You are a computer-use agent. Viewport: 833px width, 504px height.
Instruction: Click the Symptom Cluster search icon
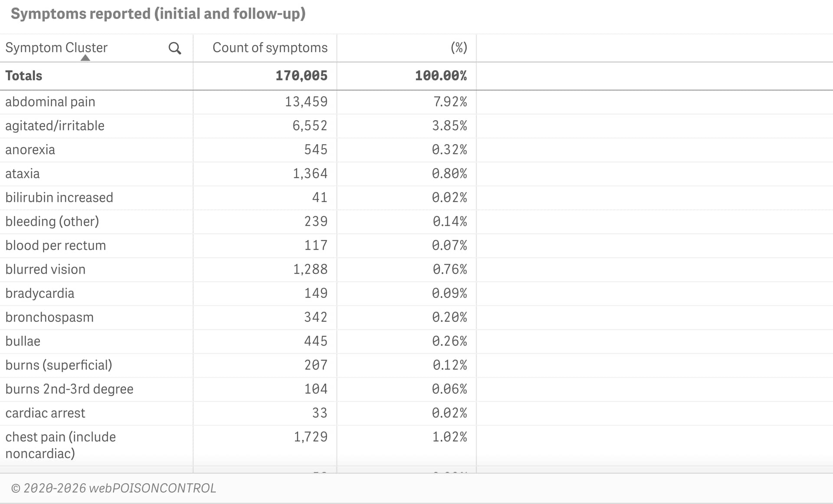(174, 48)
